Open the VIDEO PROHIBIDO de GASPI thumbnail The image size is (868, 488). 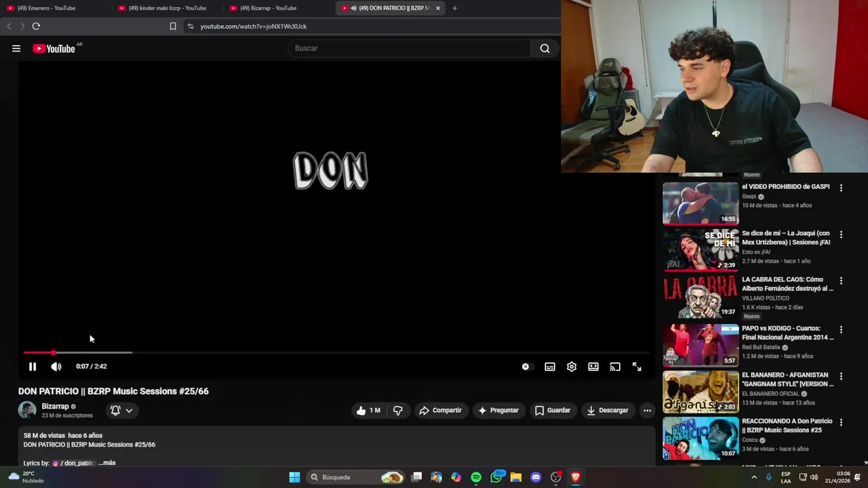701,203
